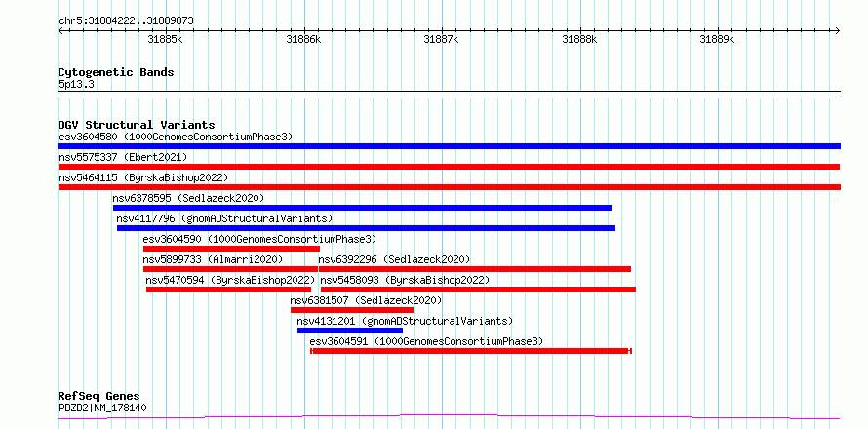The width and height of the screenshot is (868, 429).
Task: Click the nsv4131201 (gnomADStructuralVariants) label
Action: pyautogui.click(x=405, y=321)
